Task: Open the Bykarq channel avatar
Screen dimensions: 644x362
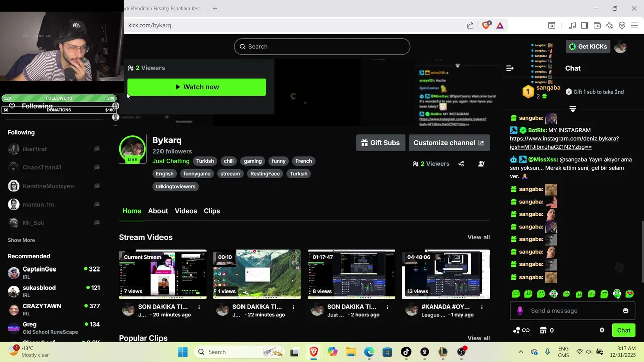Action: 132,149
